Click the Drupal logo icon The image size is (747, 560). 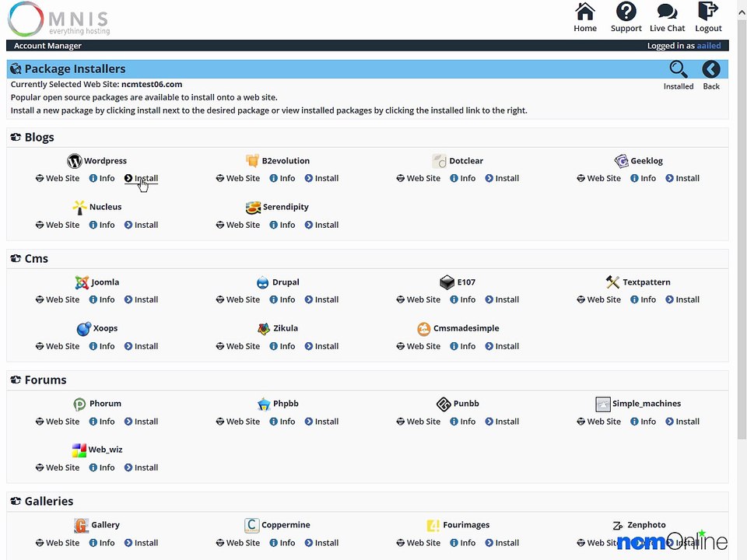[x=262, y=282]
